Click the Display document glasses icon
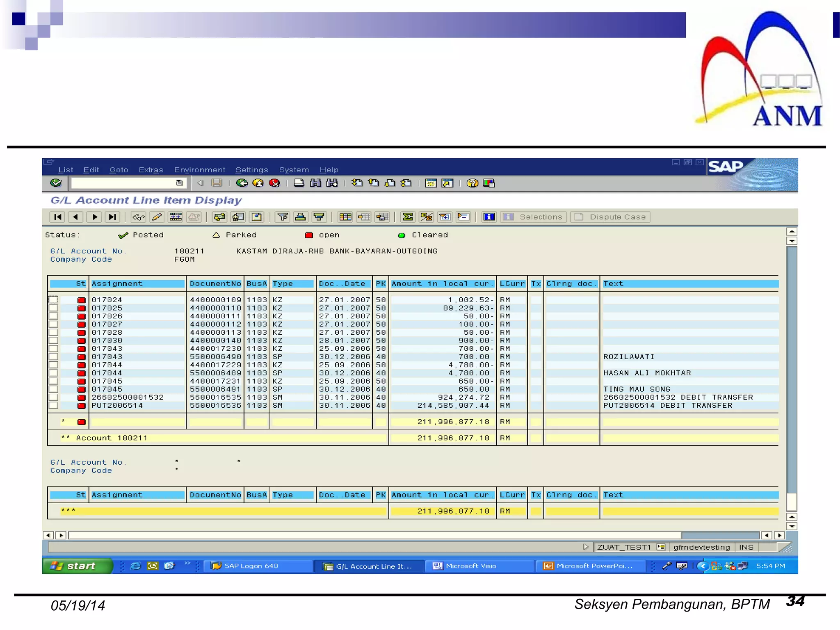Screen dimensions: 840x630 tap(138, 217)
